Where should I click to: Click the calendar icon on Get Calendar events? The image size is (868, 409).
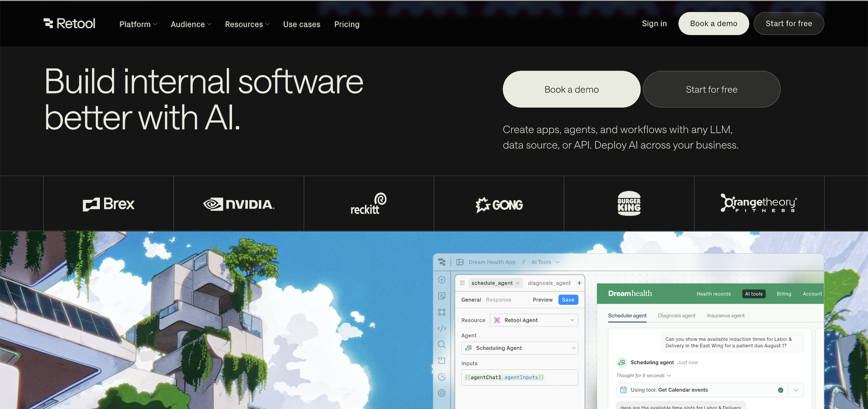pos(623,390)
